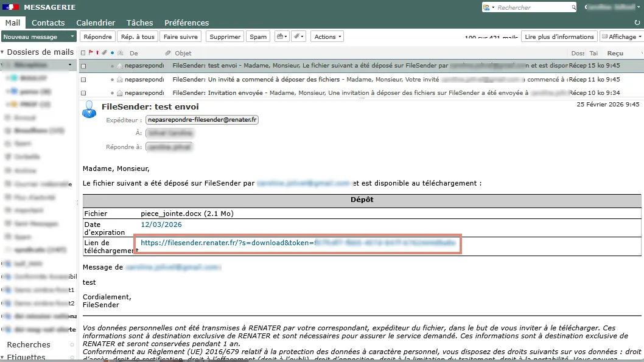
Task: Switch to the Contacts tab
Action: click(x=48, y=23)
